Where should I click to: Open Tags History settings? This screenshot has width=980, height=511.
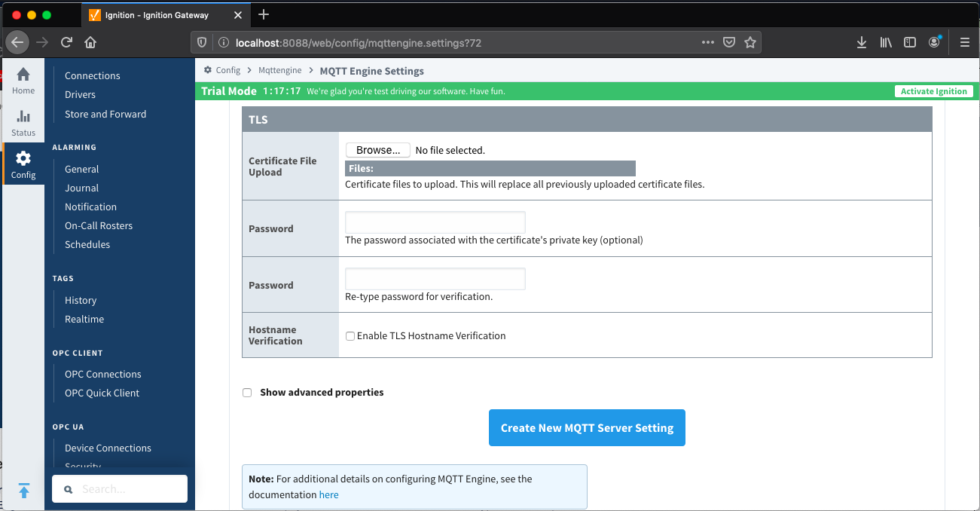[81, 300]
